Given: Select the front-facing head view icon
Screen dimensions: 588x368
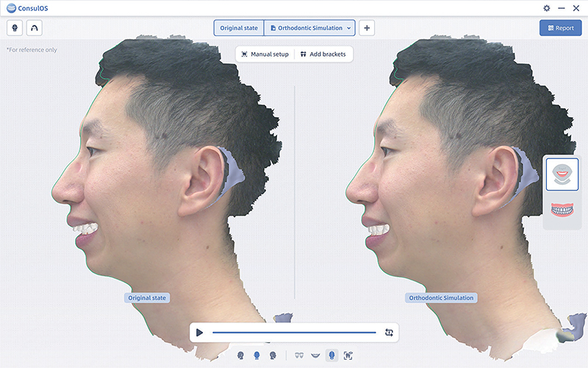Looking at the screenshot, I should click(x=257, y=355).
